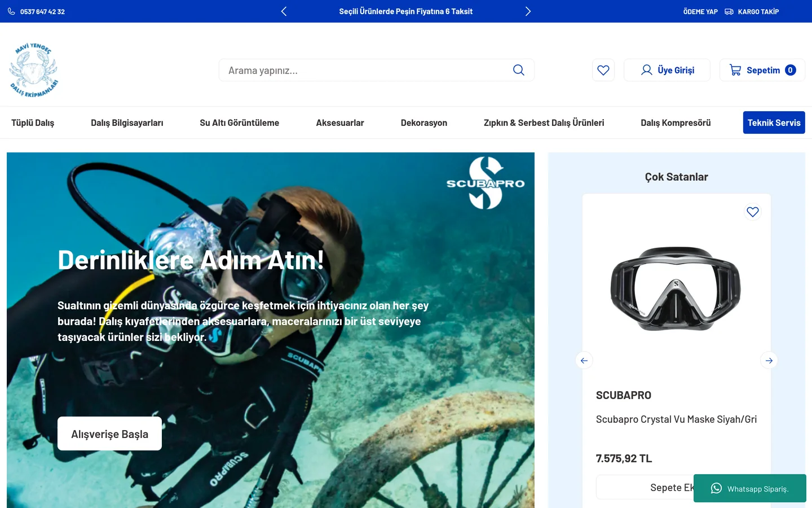Call the number 0537 647 42 32
The image size is (812, 508).
pyautogui.click(x=42, y=12)
